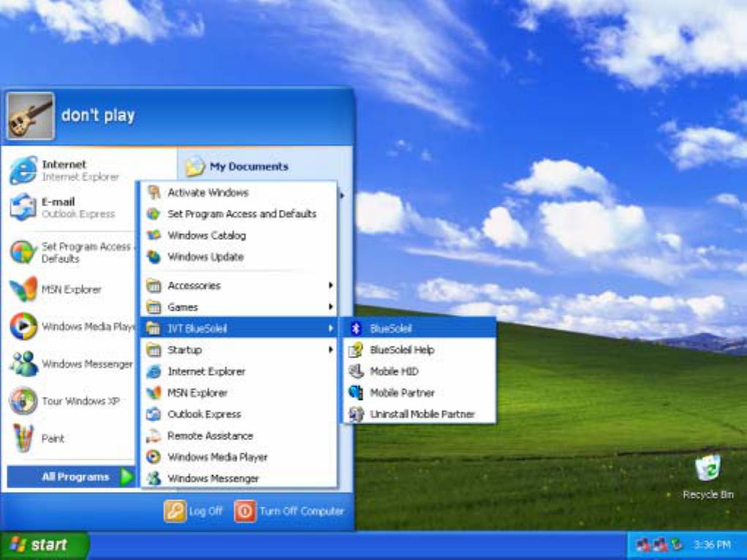
Task: Click the Bluetooth icon next to BlueSoleil
Action: tap(356, 328)
